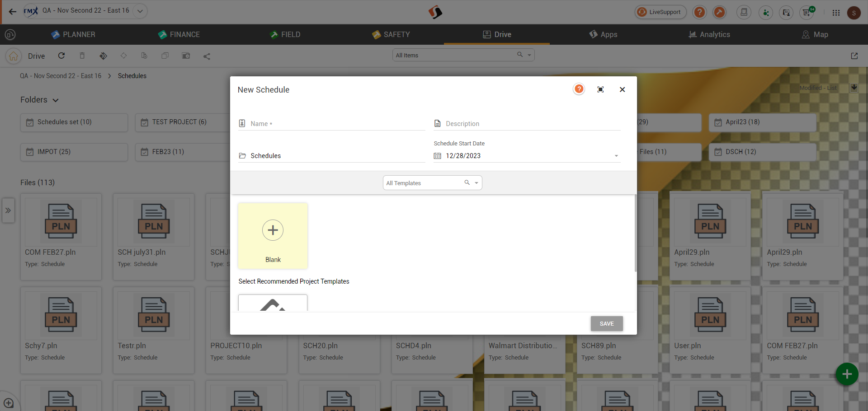Click the checklist review icon in top bar
The height and width of the screenshot is (411, 868).
(786, 12)
